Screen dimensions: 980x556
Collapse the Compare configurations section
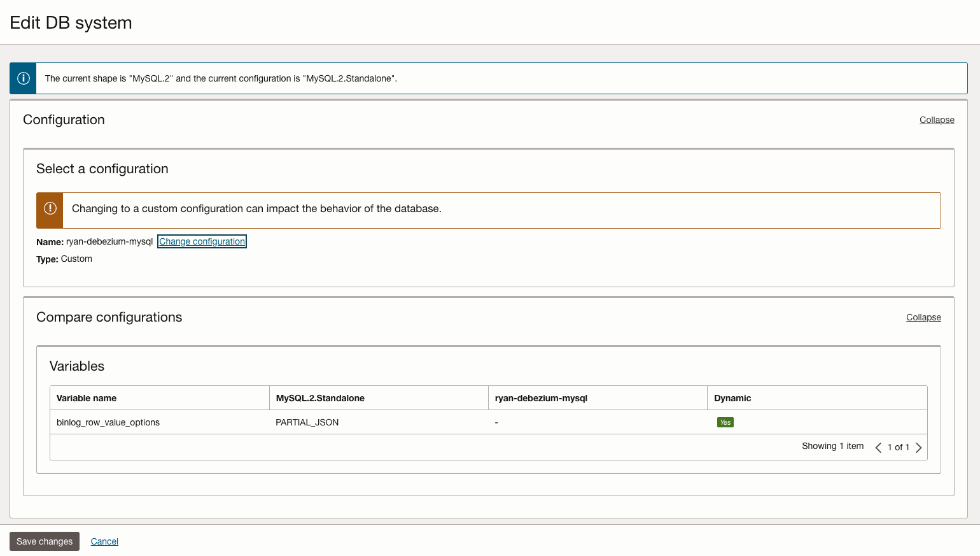(x=923, y=317)
